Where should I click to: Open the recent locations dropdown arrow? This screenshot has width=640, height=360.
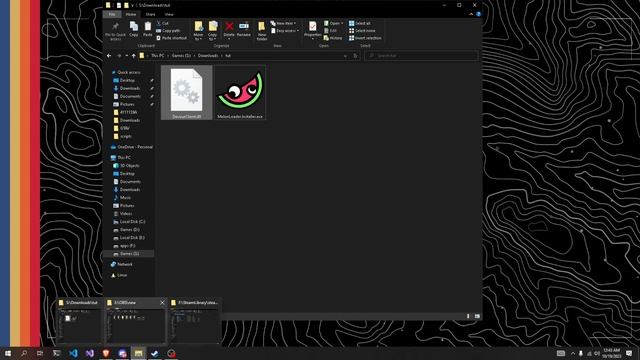127,56
